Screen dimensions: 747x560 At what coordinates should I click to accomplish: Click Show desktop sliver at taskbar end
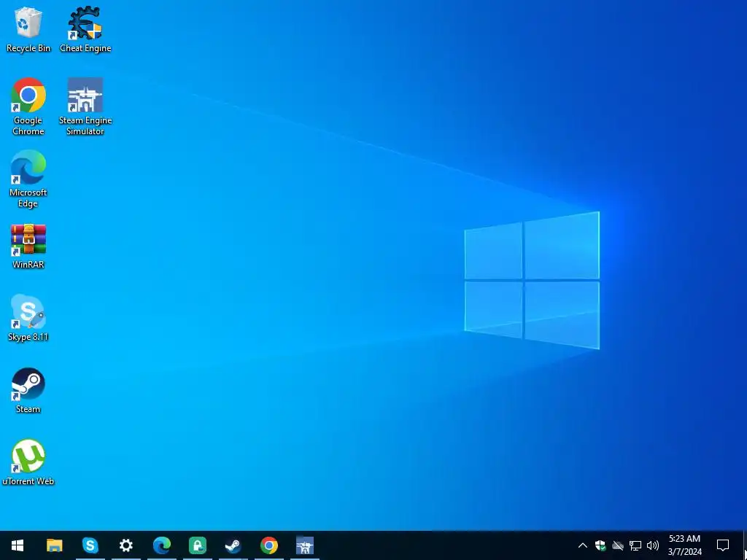(745, 545)
